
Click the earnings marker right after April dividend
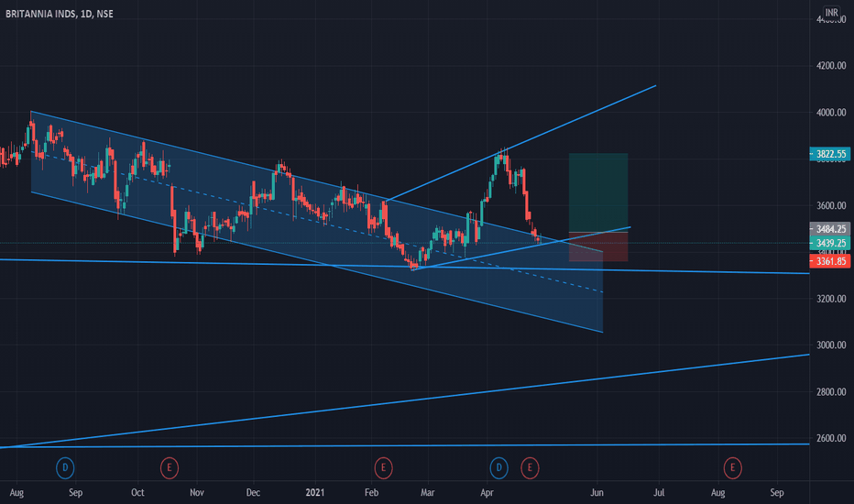click(530, 467)
